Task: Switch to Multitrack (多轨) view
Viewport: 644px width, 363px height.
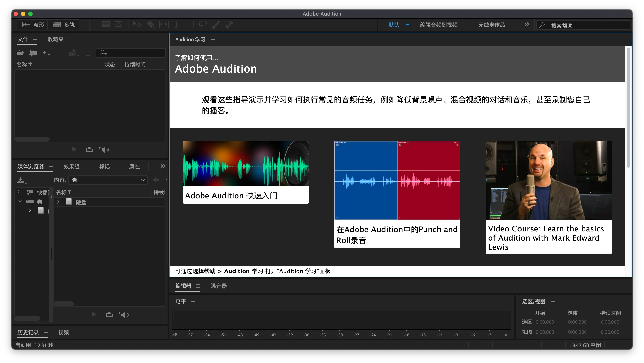Action: 63,25
